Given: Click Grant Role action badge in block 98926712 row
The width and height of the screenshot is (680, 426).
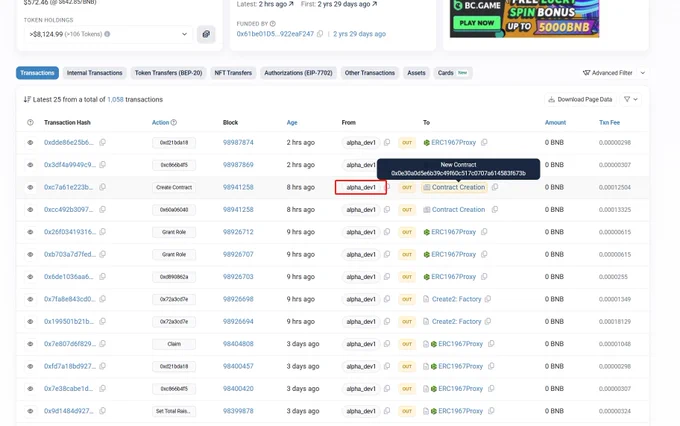Looking at the screenshot, I should click(x=174, y=232).
